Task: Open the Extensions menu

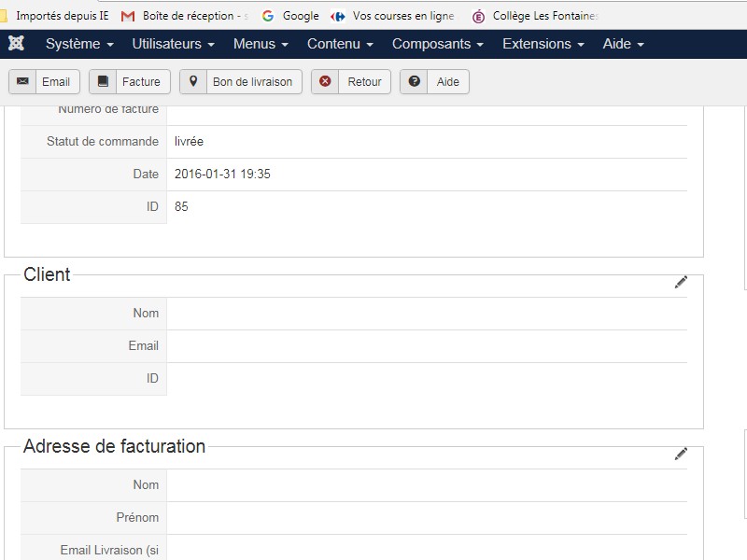Action: tap(543, 44)
